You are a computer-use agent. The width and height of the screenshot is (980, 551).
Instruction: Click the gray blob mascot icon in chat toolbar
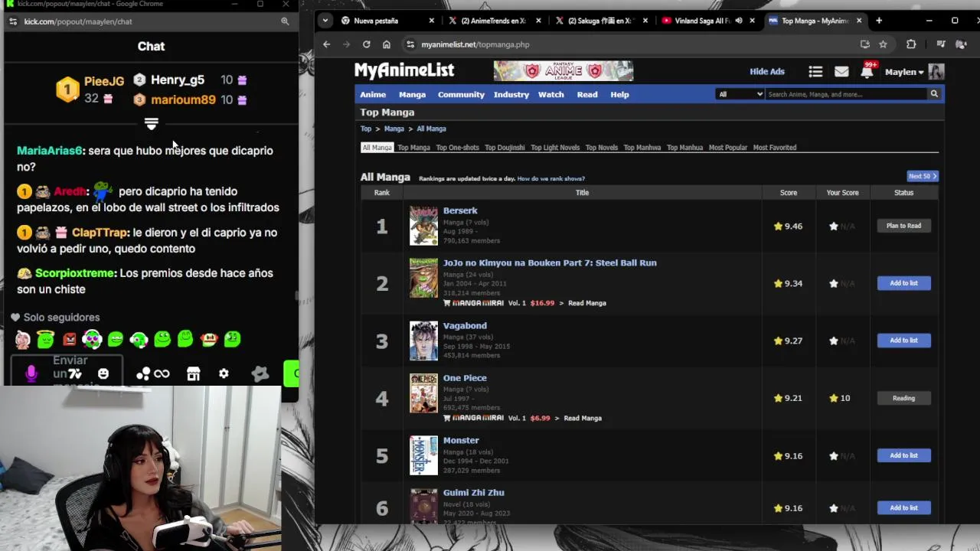[x=260, y=373]
